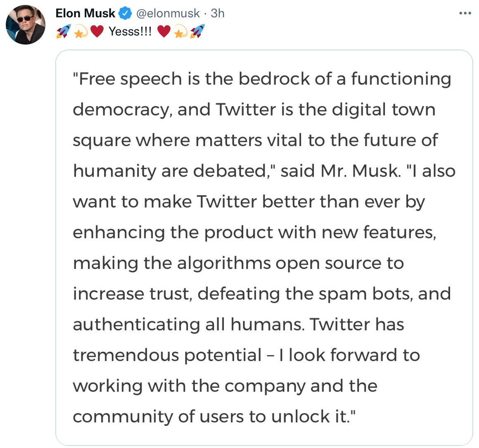Click the Elon Musk display name
The height and width of the screenshot is (448, 479).
pos(85,13)
